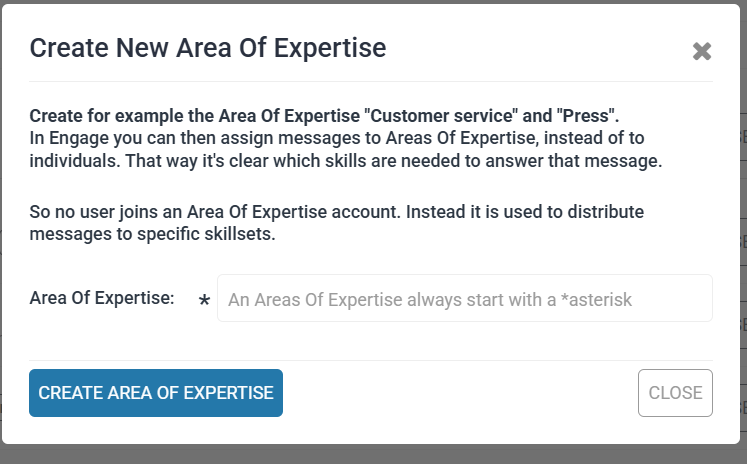Click the dimmed backdrop below the dialog
747x464 pixels.
[374, 454]
